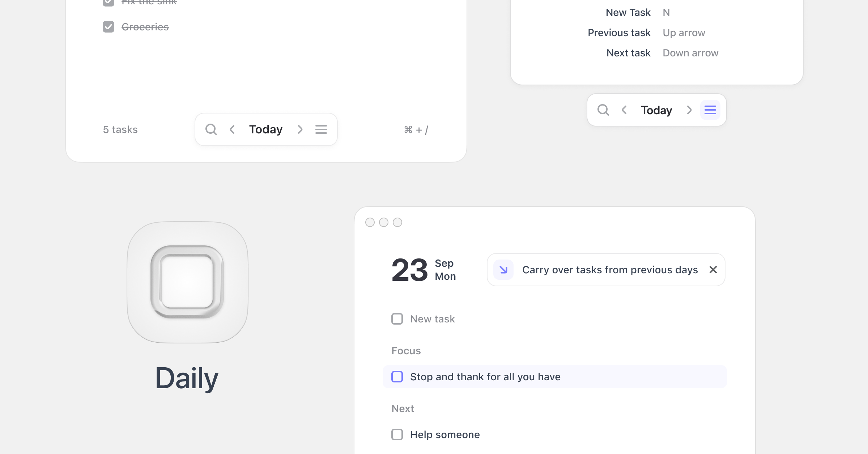This screenshot has width=868, height=454.
Task: Go to next day in left bar
Action: click(300, 129)
